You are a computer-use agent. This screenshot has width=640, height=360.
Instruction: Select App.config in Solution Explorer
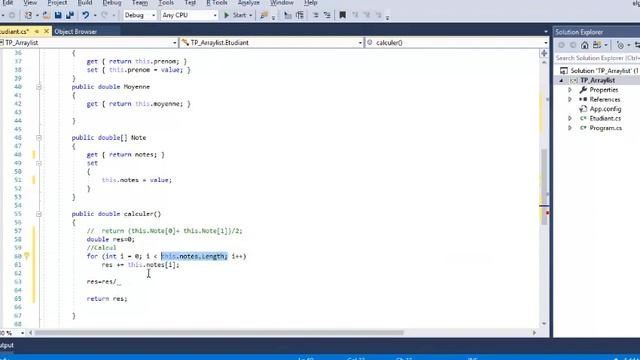(x=605, y=109)
